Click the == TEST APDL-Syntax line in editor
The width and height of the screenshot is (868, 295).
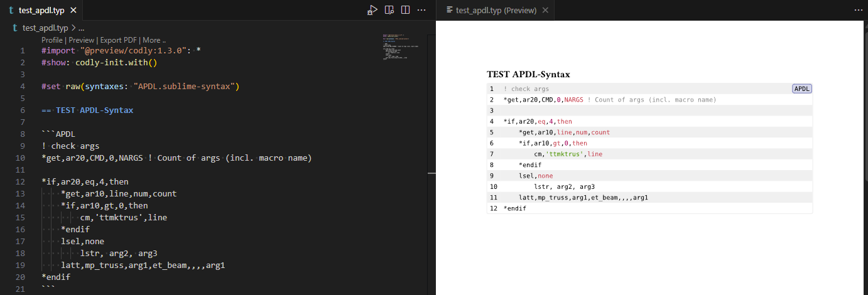click(x=87, y=110)
